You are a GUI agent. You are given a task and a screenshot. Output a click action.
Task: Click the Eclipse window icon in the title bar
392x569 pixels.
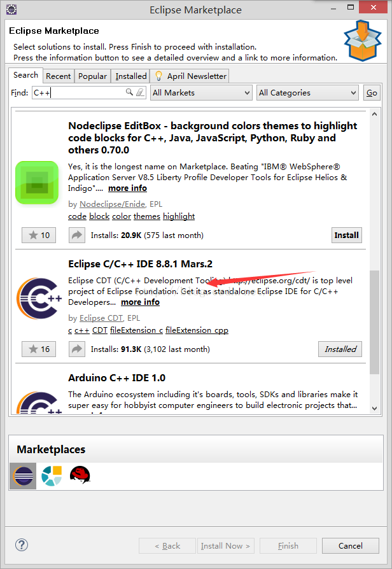tap(11, 9)
